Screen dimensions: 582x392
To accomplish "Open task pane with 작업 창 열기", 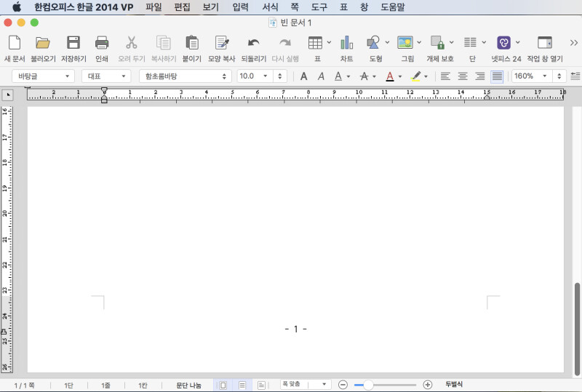I will point(545,48).
